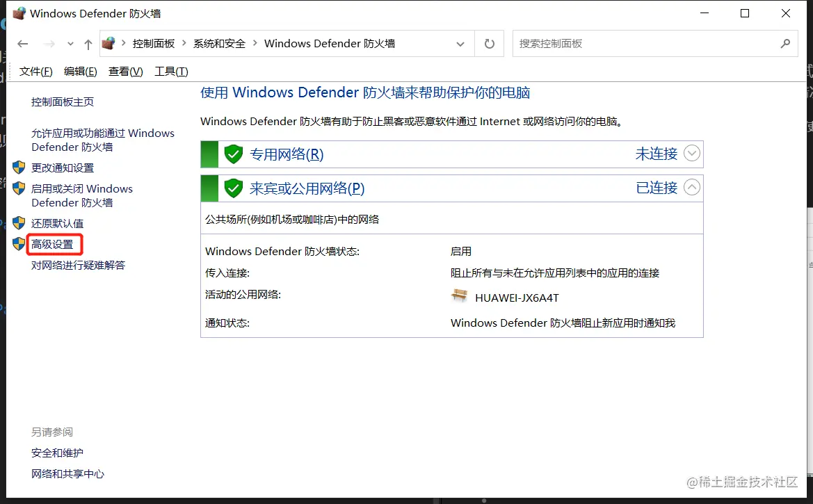Click the shield icon next to 高级设置
This screenshot has height=504, width=813.
pos(19,244)
